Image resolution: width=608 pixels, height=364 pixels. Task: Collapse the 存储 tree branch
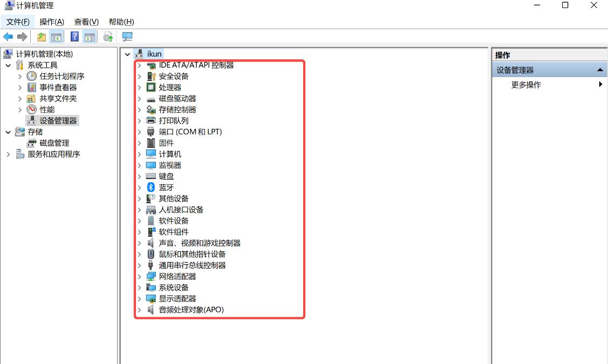click(8, 132)
